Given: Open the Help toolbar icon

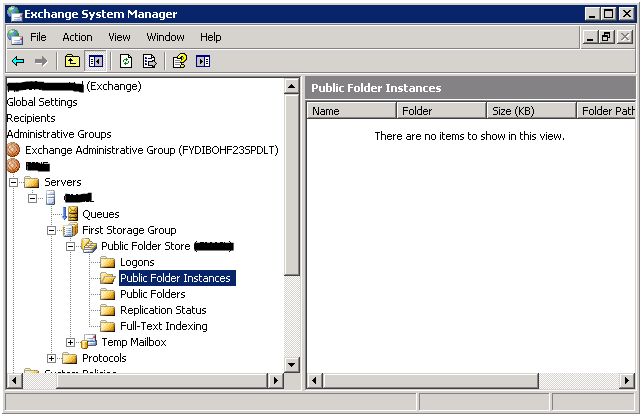Looking at the screenshot, I should [180, 61].
